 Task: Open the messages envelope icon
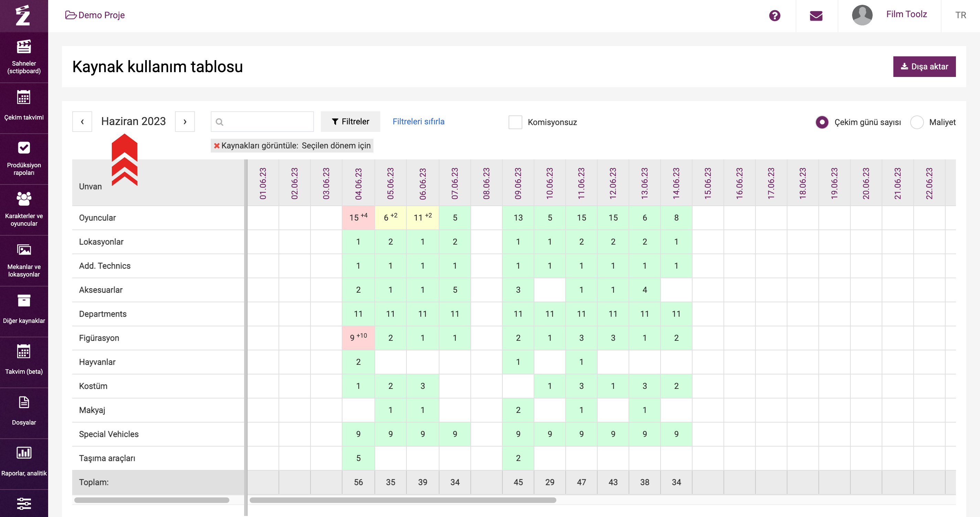(x=816, y=15)
